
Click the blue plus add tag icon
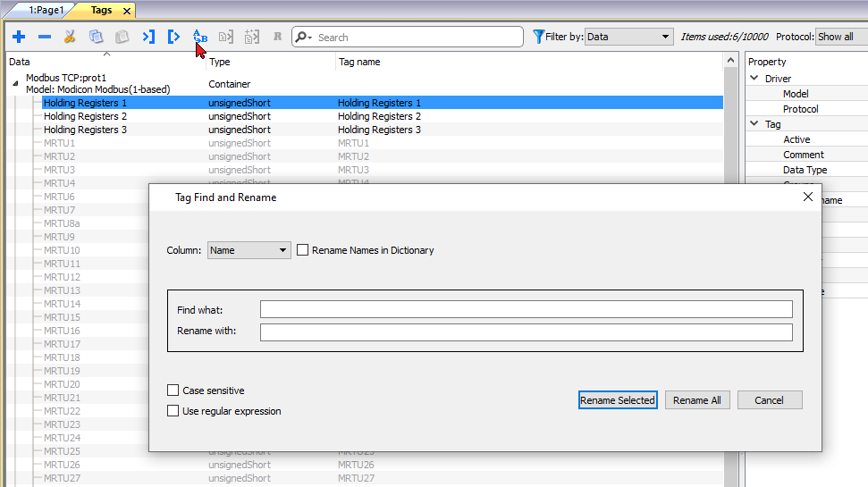[x=19, y=37]
